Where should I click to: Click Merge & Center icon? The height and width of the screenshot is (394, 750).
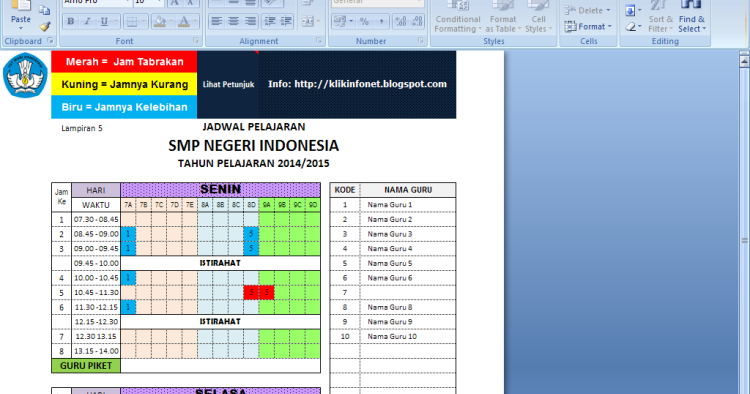[308, 22]
